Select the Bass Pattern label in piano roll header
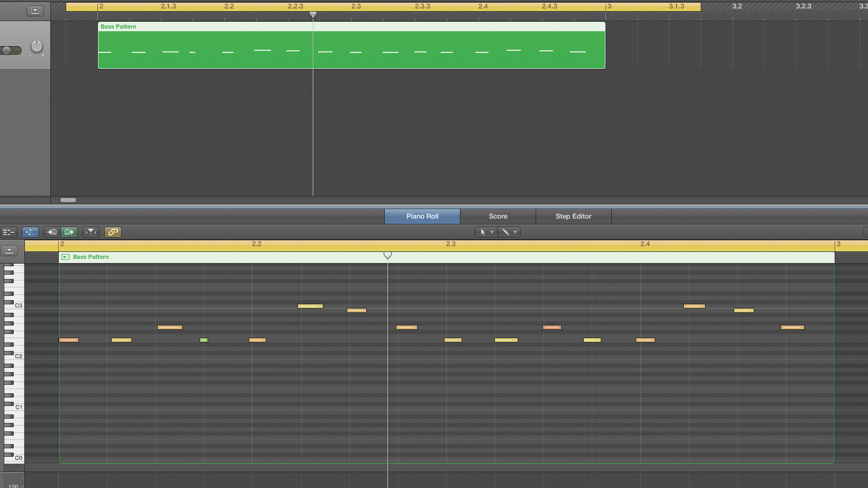The image size is (868, 488). click(91, 257)
